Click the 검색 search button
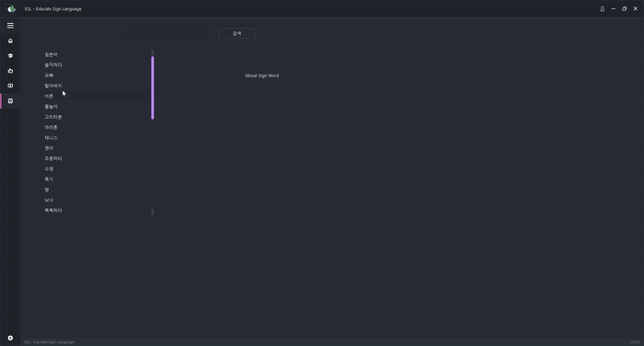644x346 pixels. coord(236,33)
